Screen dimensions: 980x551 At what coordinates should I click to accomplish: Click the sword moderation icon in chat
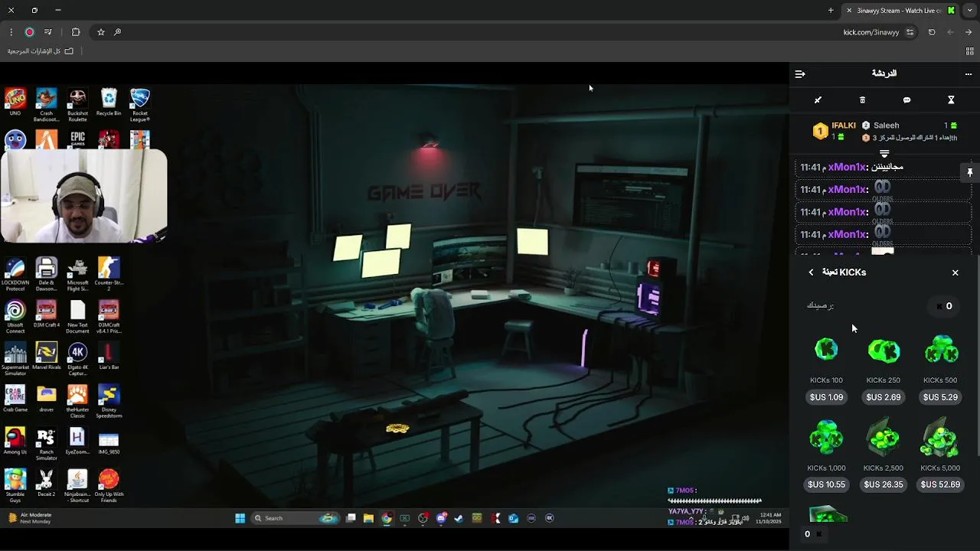click(818, 100)
